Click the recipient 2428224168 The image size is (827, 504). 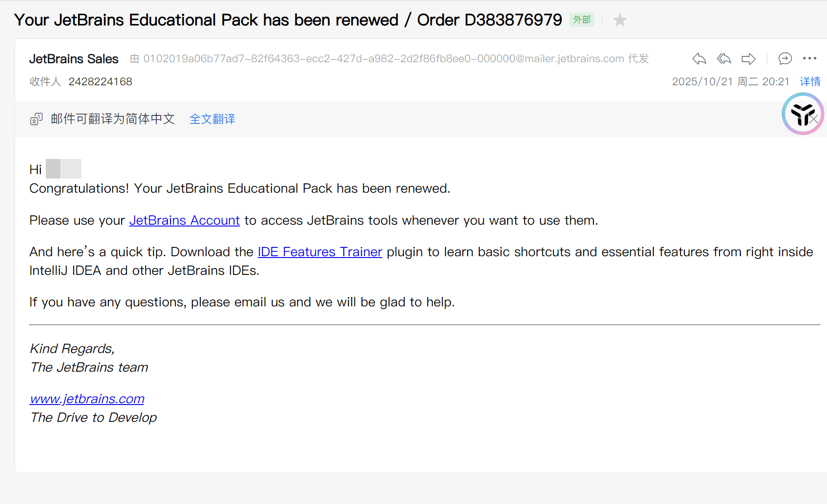100,82
